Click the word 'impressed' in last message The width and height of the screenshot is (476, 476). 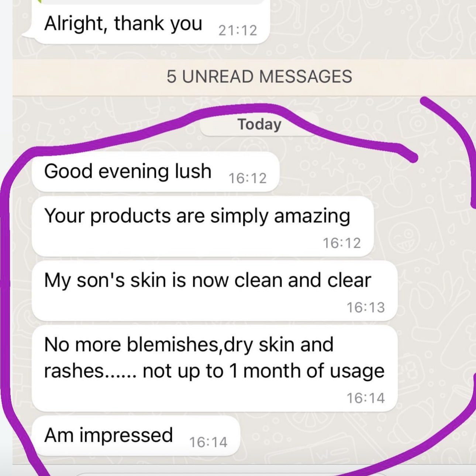point(126,435)
